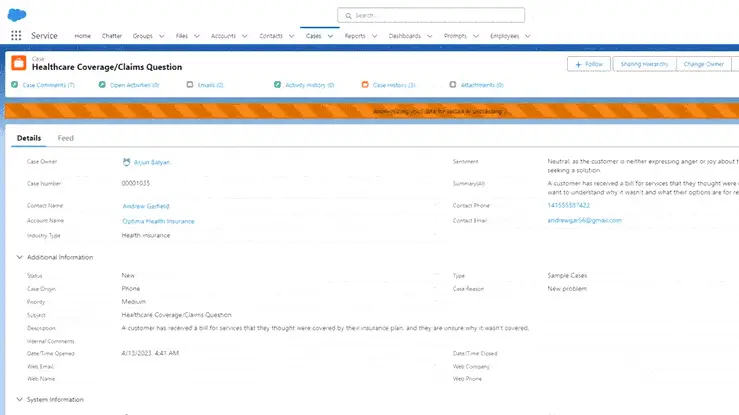The width and height of the screenshot is (739, 415).
Task: Click the Activity History related list icon
Action: point(278,85)
